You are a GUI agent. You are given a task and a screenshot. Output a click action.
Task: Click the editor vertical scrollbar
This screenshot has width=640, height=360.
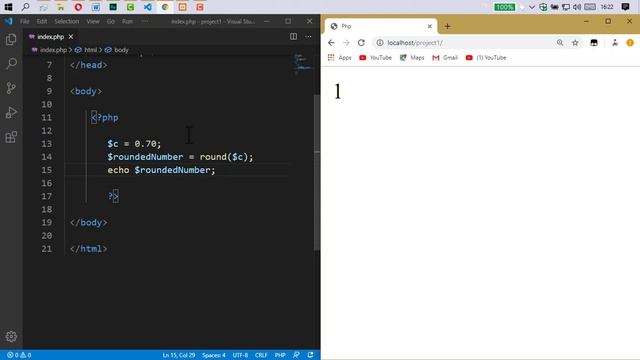pos(317,171)
